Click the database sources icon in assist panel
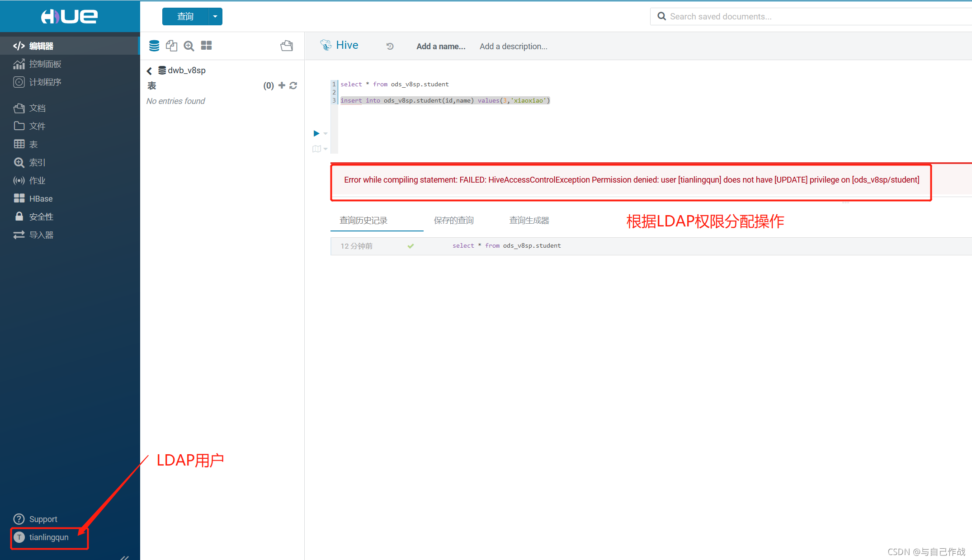 click(x=154, y=46)
